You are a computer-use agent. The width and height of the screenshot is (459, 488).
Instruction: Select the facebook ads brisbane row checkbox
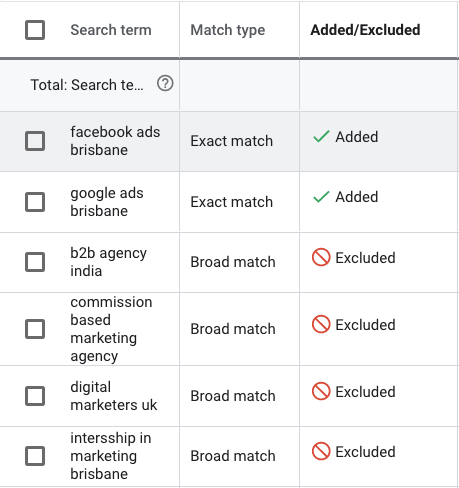click(x=35, y=141)
